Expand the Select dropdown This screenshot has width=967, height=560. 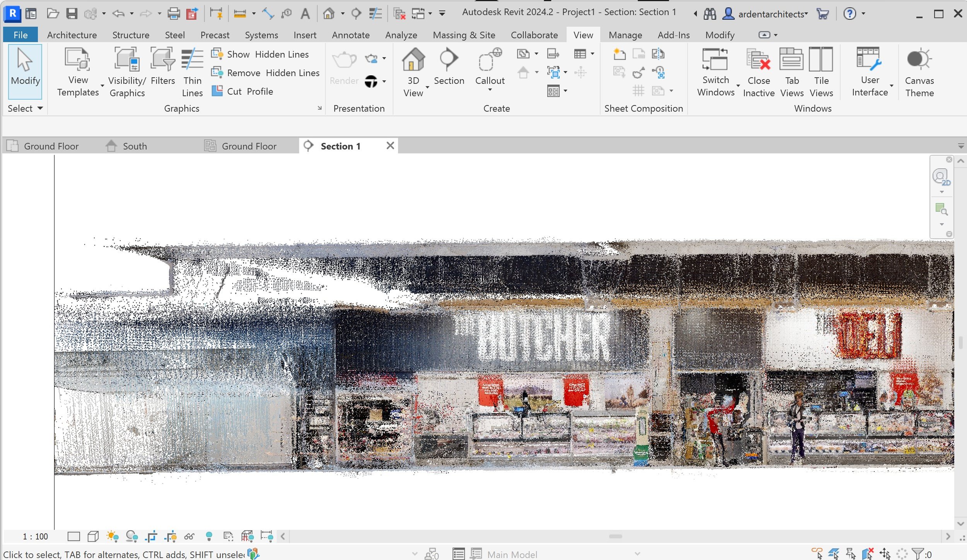point(25,109)
